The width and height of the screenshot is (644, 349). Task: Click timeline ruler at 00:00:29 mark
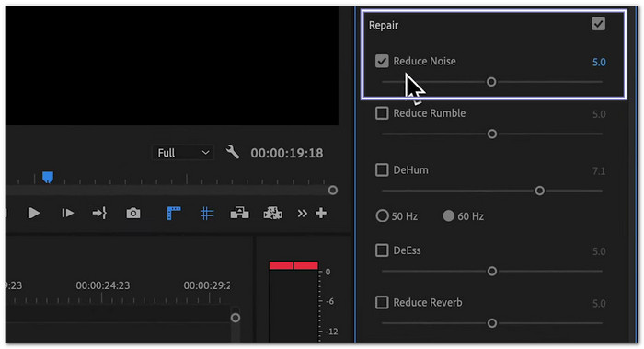(x=207, y=285)
